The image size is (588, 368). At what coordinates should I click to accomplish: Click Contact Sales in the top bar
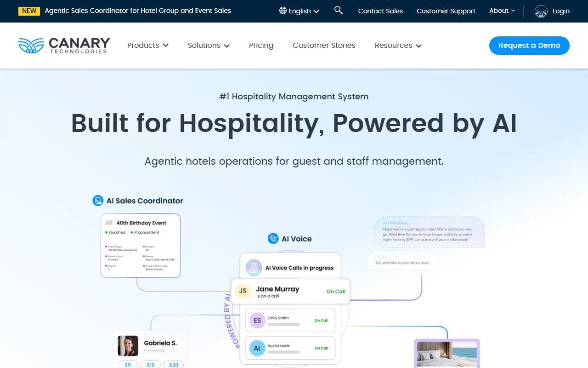380,11
